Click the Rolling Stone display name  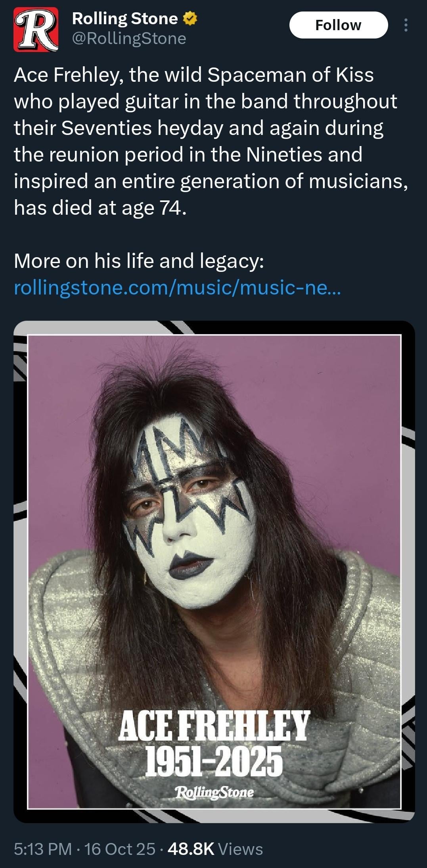pyautogui.click(x=125, y=19)
